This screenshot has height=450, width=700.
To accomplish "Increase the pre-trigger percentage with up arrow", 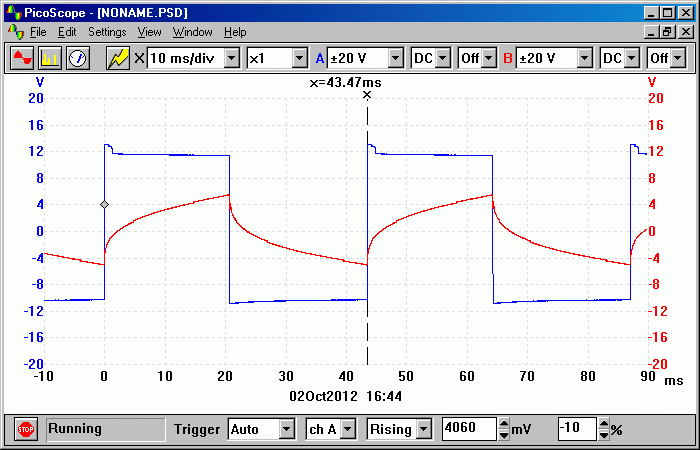I will (x=604, y=425).
